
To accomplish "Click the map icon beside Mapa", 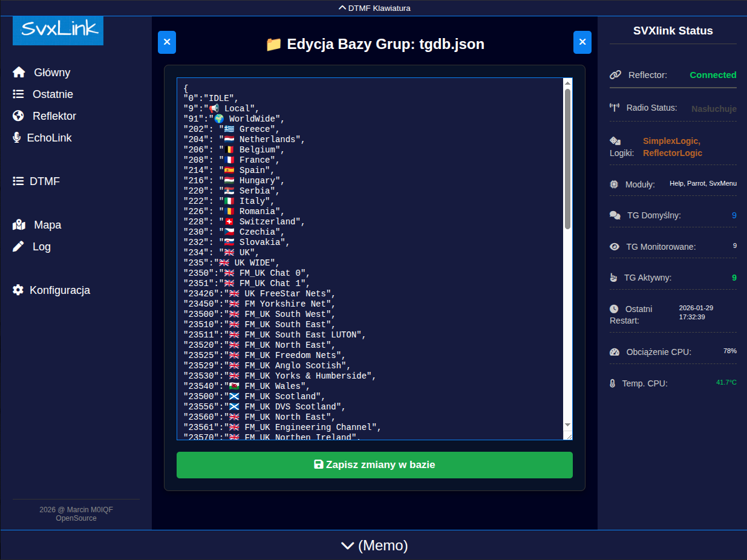I will pyautogui.click(x=19, y=225).
